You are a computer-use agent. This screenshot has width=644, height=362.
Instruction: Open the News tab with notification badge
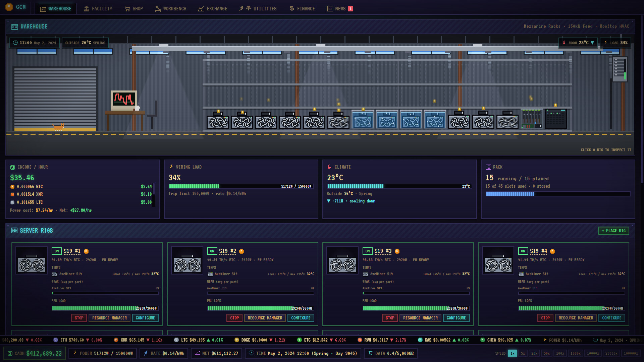340,9
